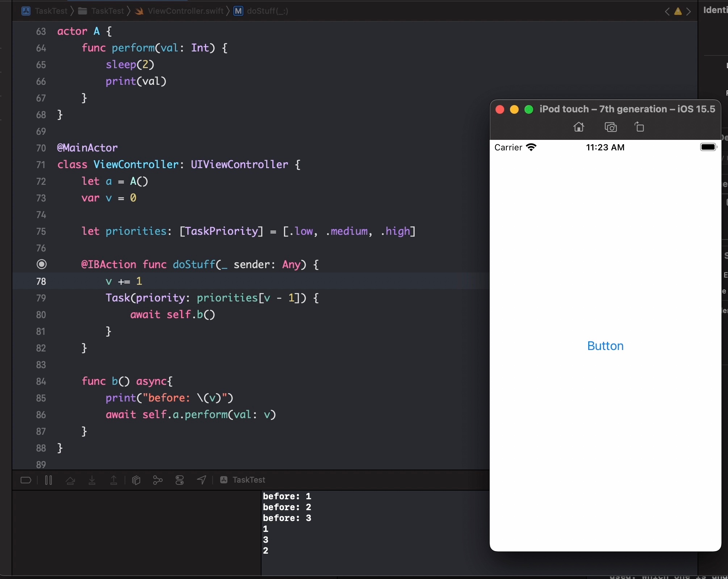
Task: Click Simulate Location arrow icon
Action: pyautogui.click(x=202, y=480)
